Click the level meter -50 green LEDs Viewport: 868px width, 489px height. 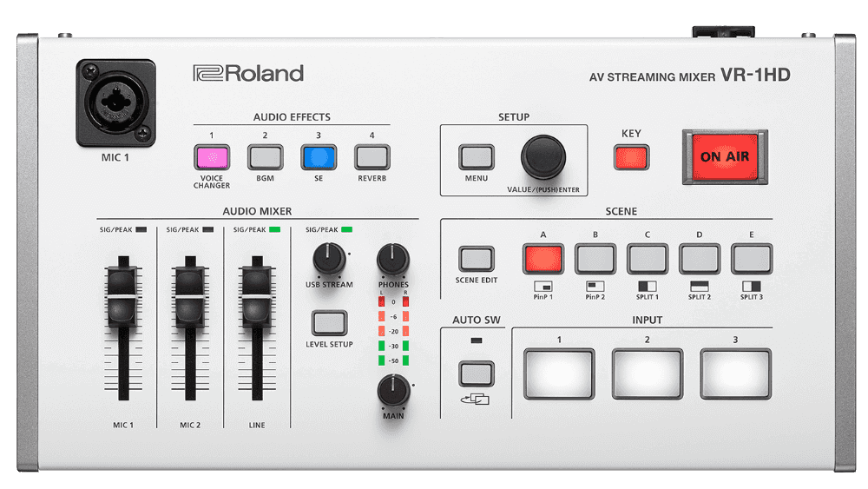(x=393, y=360)
